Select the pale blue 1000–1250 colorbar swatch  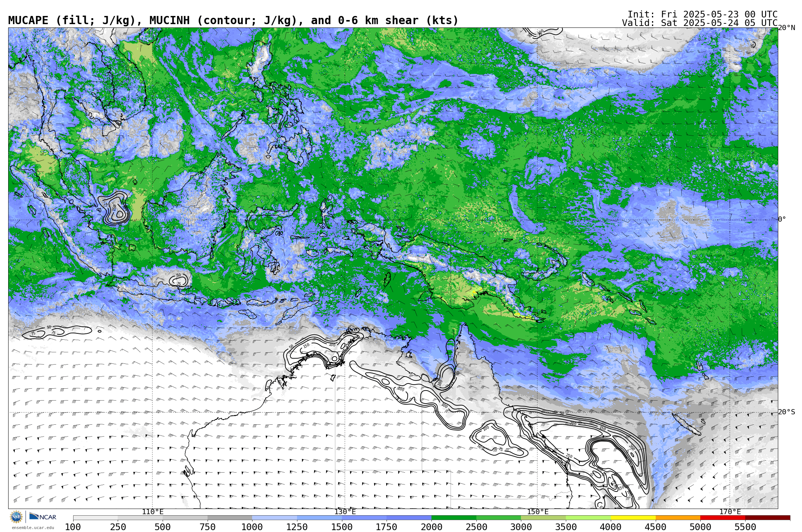274,518
